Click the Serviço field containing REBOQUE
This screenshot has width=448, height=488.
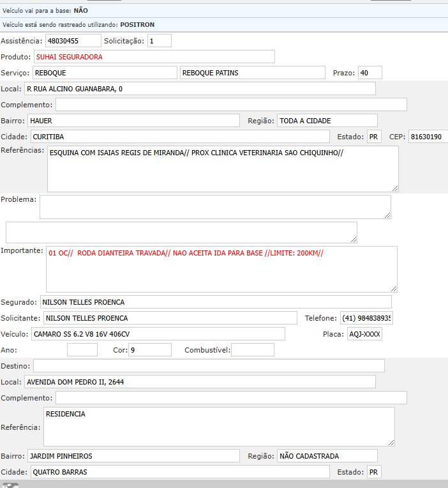pos(105,73)
